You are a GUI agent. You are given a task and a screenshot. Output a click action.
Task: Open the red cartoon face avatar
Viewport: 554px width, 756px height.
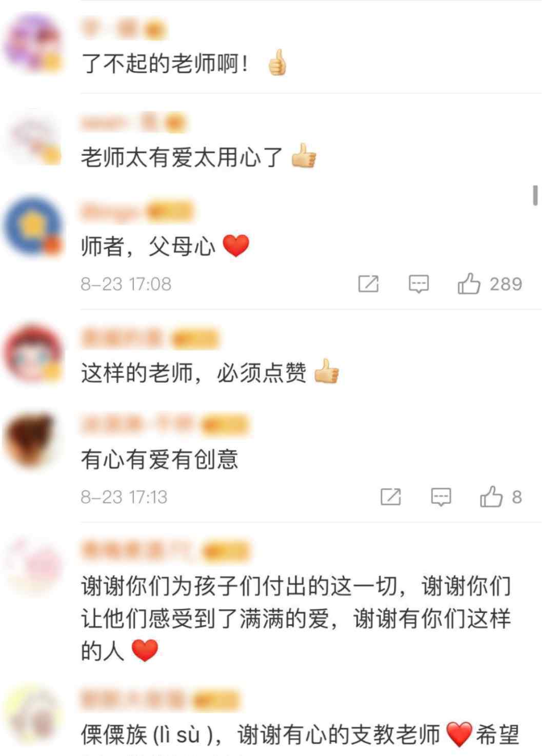point(33,353)
